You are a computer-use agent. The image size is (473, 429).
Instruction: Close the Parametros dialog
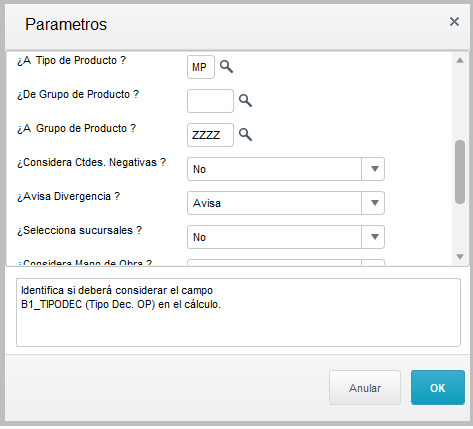tap(454, 22)
